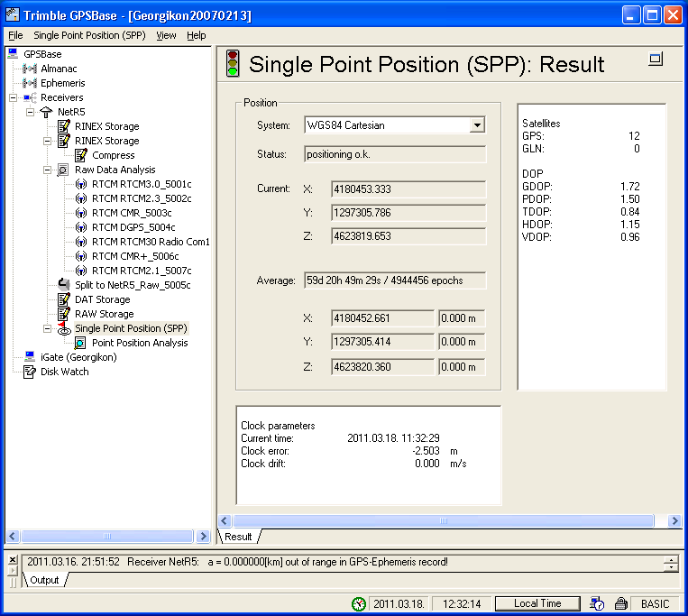Click the Ephemeris satellite icon
688x616 pixels.
(30, 83)
